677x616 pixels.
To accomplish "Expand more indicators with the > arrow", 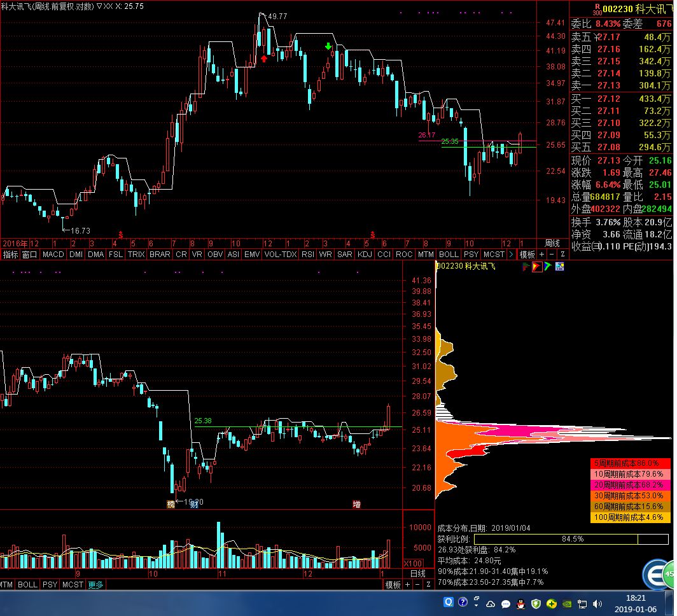I will 510,255.
